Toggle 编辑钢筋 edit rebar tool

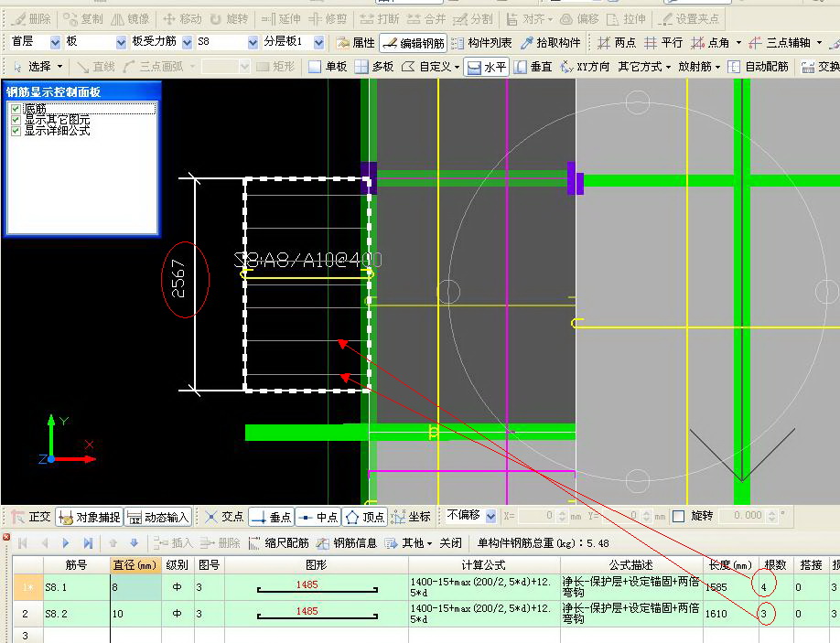pos(413,42)
